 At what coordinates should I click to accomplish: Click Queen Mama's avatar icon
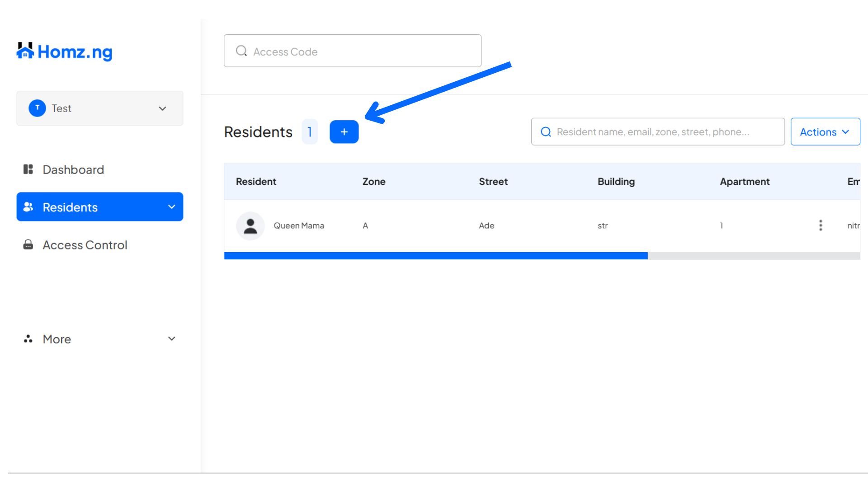click(x=250, y=226)
